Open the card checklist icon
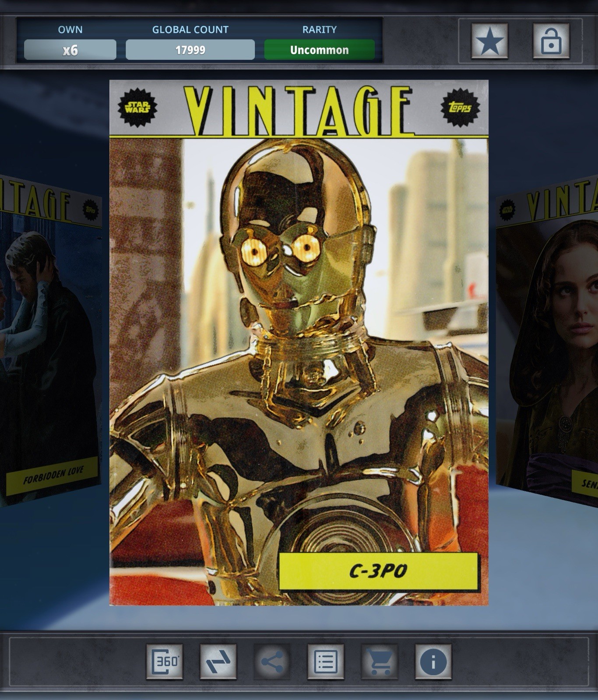The image size is (598, 700). pos(326,661)
